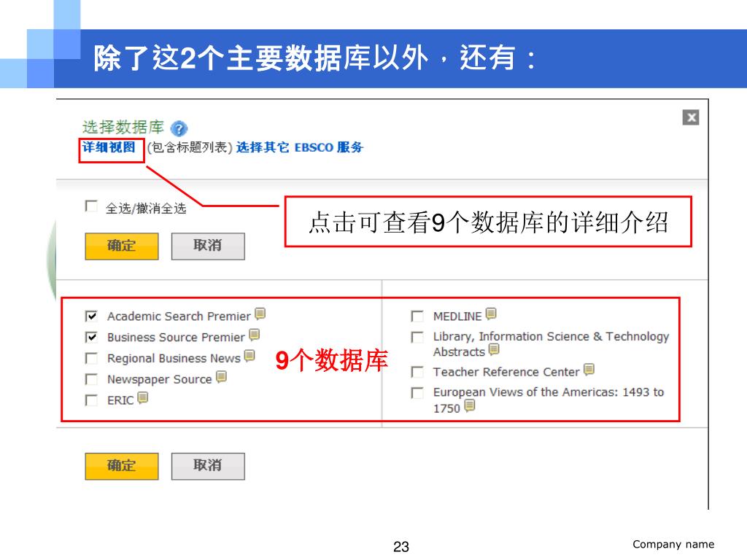The image size is (747, 560).
Task: Open info note for Business Source Premier
Action: click(x=255, y=335)
